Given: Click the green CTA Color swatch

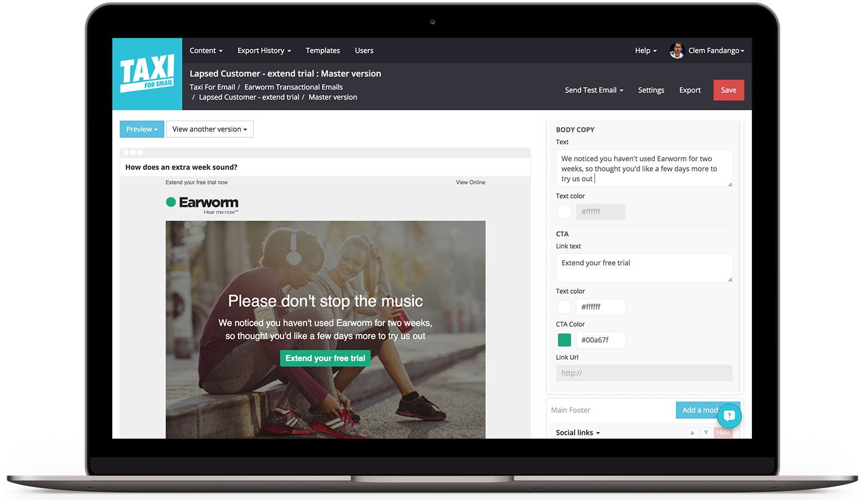Looking at the screenshot, I should (564, 340).
